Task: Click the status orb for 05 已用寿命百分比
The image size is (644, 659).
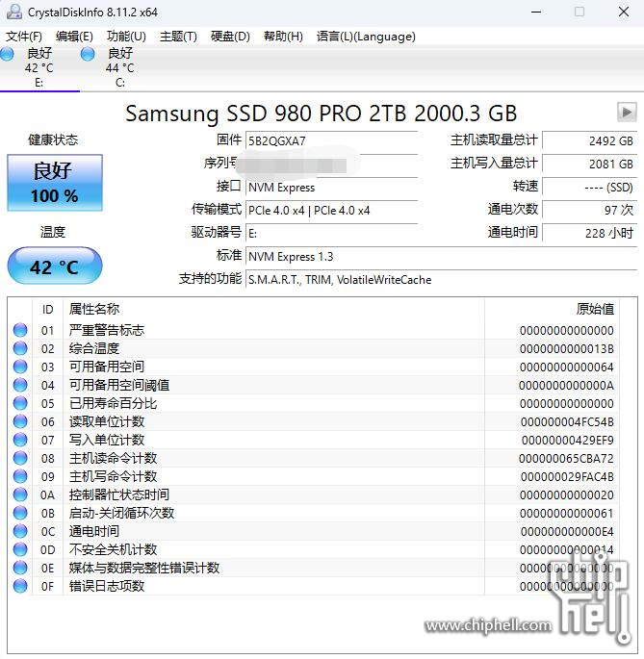Action: 20,403
